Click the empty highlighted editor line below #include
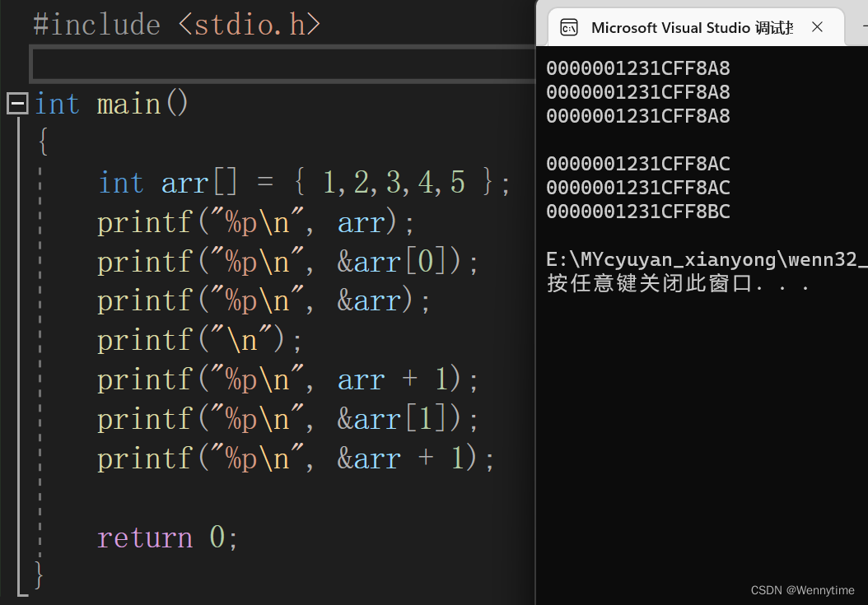This screenshot has width=868, height=605. [282, 64]
